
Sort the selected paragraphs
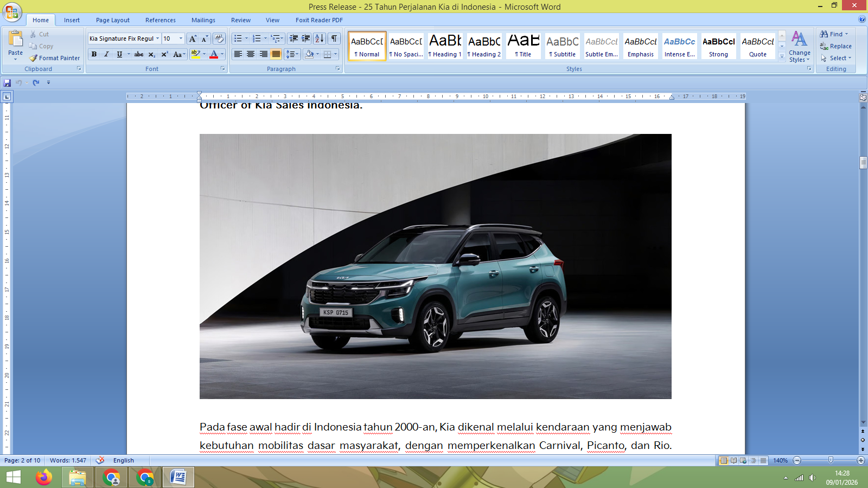[x=320, y=38]
